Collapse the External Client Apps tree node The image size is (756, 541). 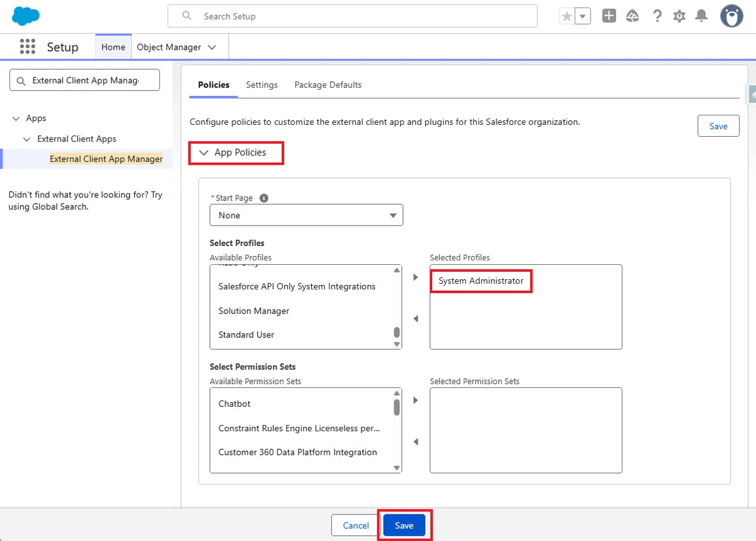pos(26,139)
